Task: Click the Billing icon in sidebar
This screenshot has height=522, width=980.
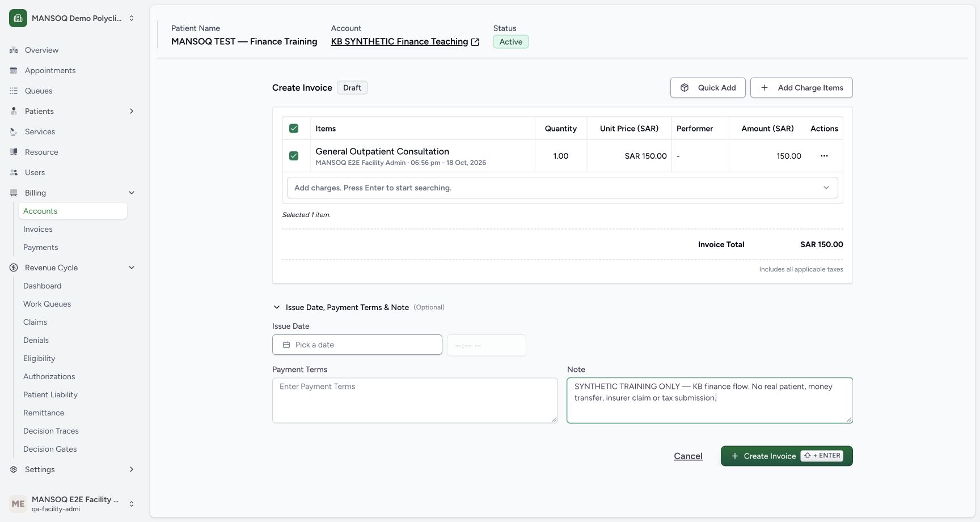Action: [14, 193]
